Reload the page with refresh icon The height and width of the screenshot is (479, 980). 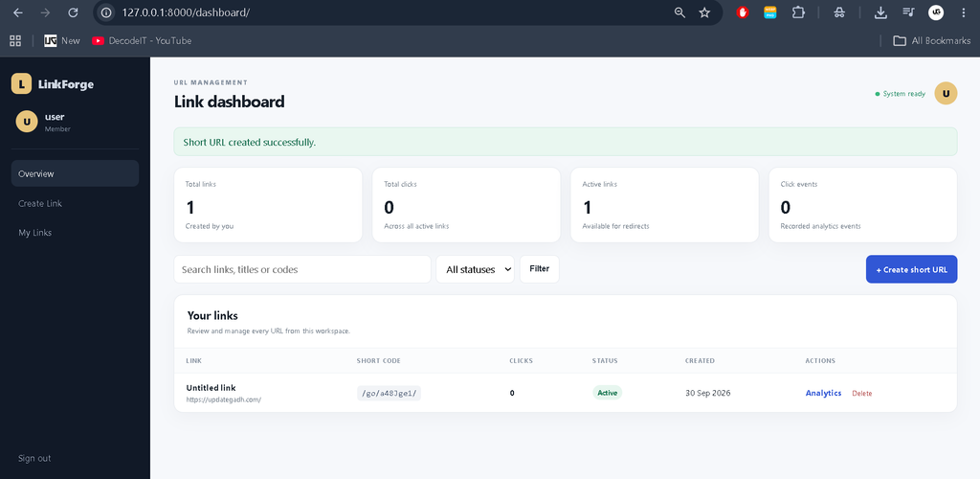[73, 12]
